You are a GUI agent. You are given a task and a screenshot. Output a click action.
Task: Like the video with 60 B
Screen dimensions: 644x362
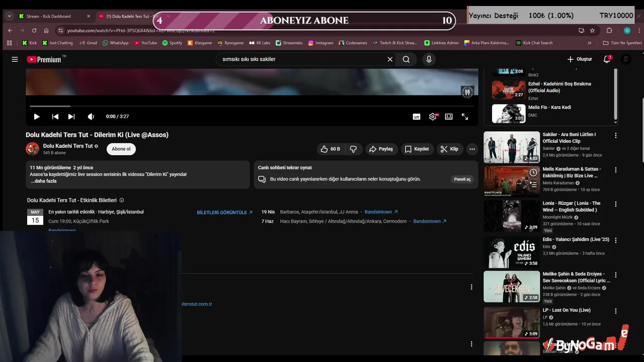point(331,149)
